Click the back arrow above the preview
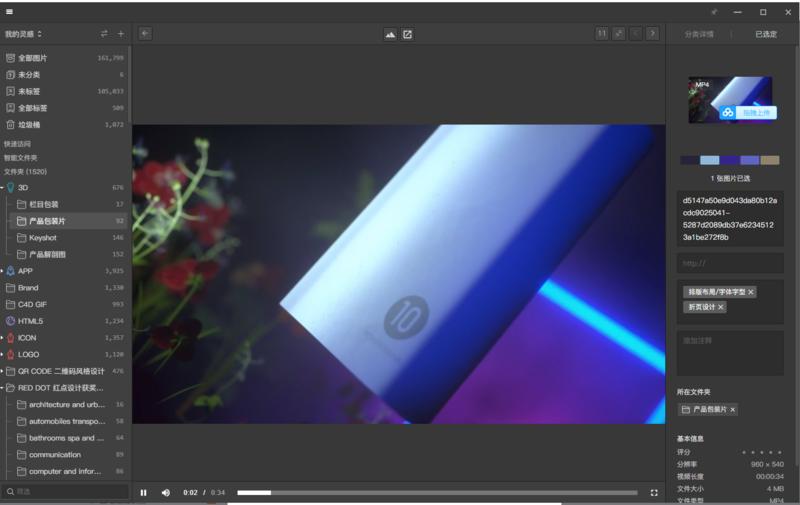 (x=146, y=33)
